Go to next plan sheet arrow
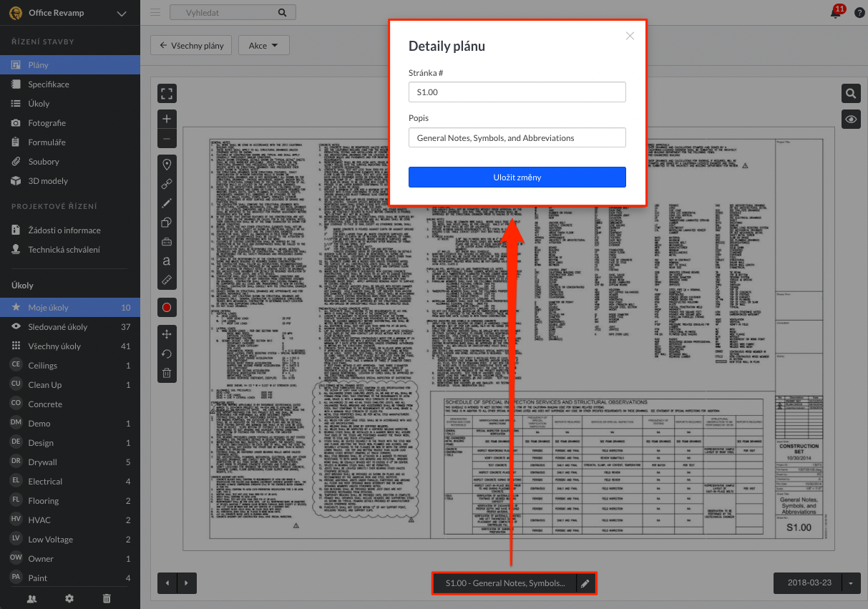The width and height of the screenshot is (868, 609). [186, 583]
